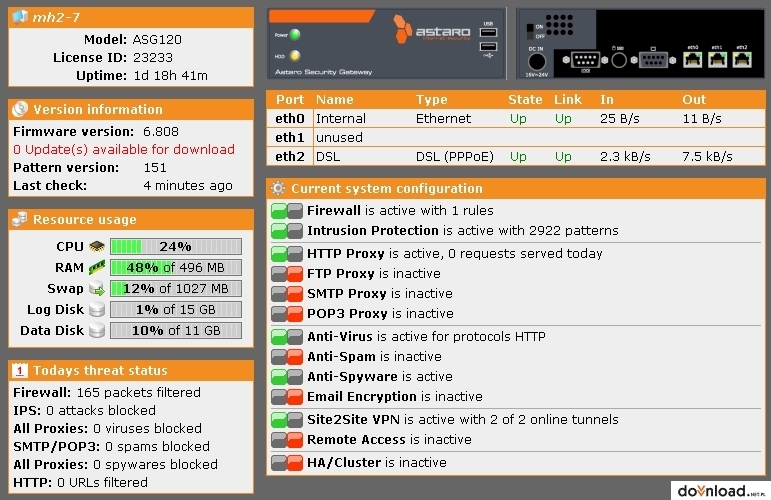The image size is (771, 500).
Task: Click the lower USB port on front panel
Action: point(488,47)
